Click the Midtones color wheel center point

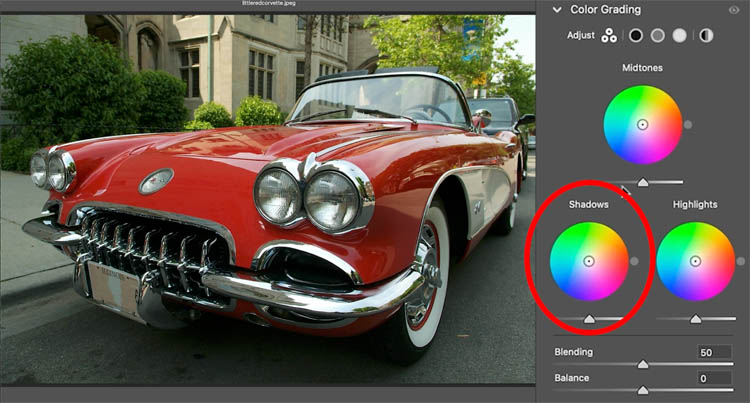point(642,125)
